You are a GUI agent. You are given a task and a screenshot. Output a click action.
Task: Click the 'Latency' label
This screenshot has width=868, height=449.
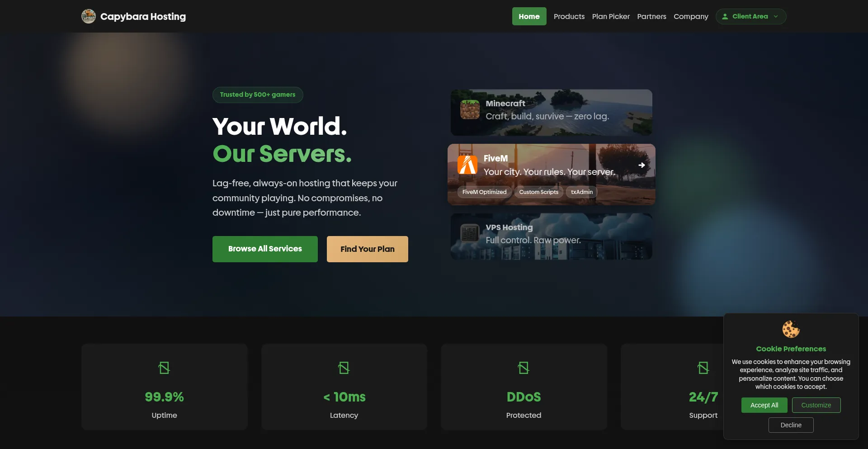tap(344, 416)
